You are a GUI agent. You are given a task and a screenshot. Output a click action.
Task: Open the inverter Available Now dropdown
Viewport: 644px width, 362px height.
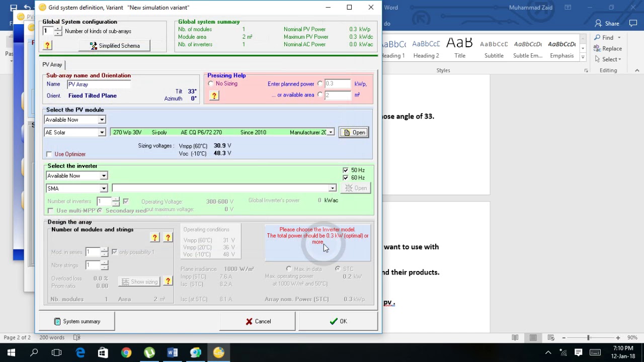click(x=104, y=176)
